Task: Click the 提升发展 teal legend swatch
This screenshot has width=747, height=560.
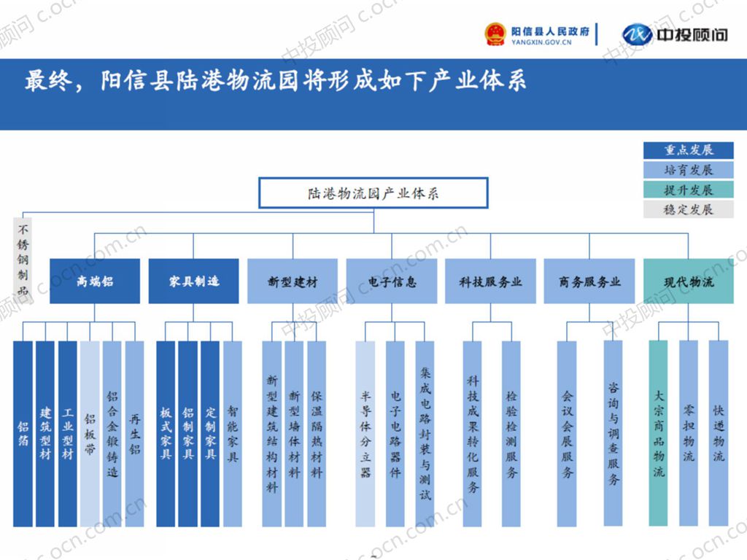Action: tap(688, 190)
